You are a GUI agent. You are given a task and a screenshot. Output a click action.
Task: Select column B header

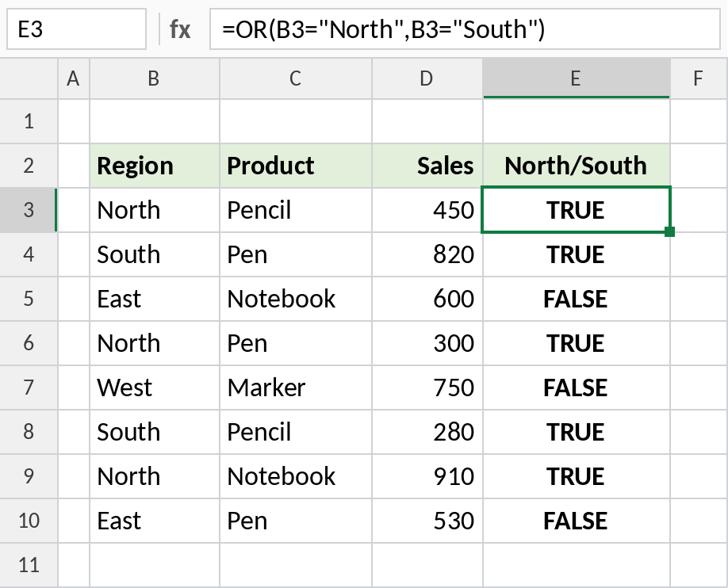pos(154,78)
